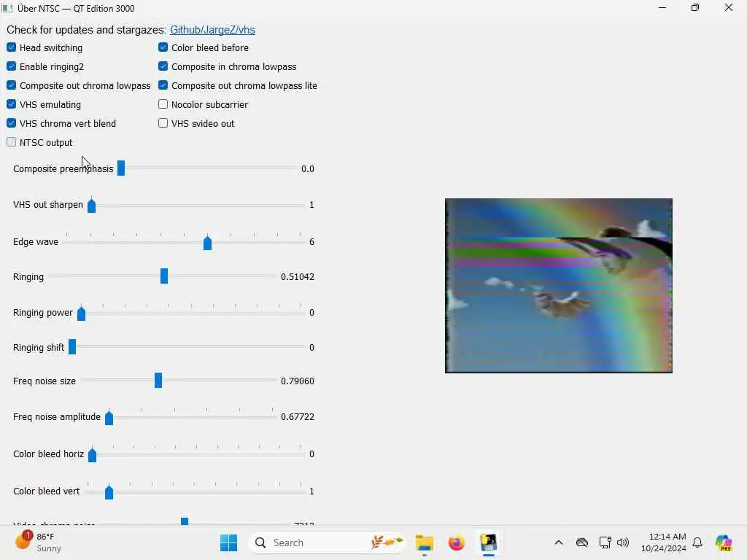Click the search highlight leaf icon
The width and height of the screenshot is (747, 560).
tap(387, 542)
